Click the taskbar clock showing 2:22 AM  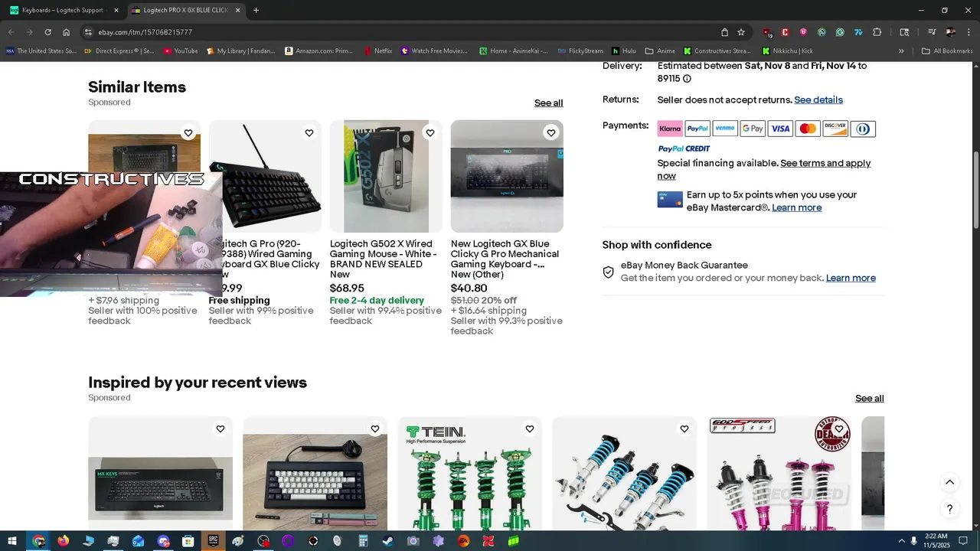click(x=936, y=541)
